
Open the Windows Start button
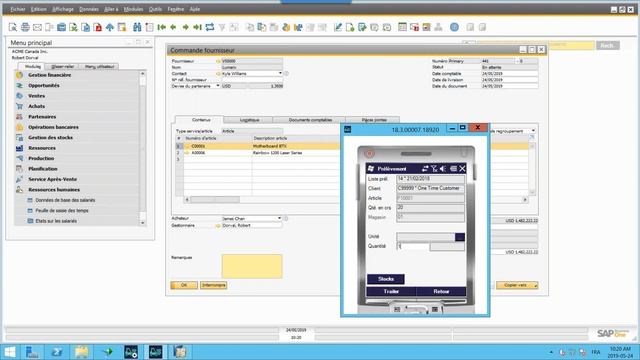pos(10,352)
